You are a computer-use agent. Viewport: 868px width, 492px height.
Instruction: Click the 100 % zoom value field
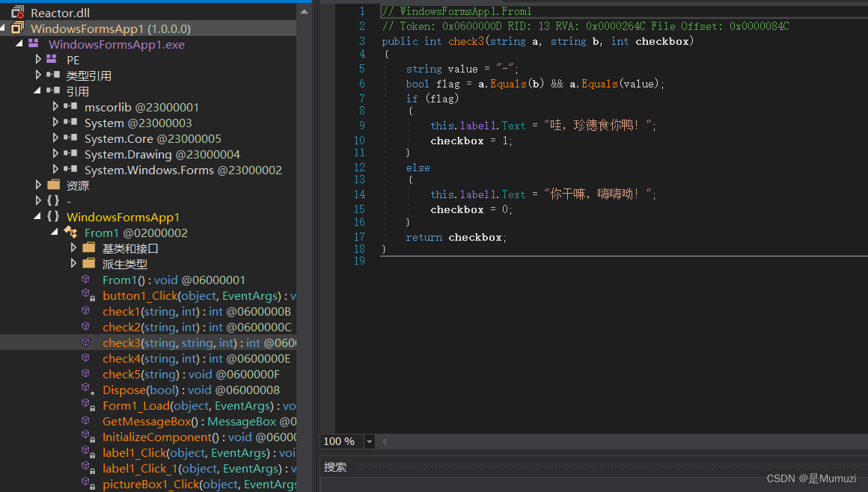341,442
